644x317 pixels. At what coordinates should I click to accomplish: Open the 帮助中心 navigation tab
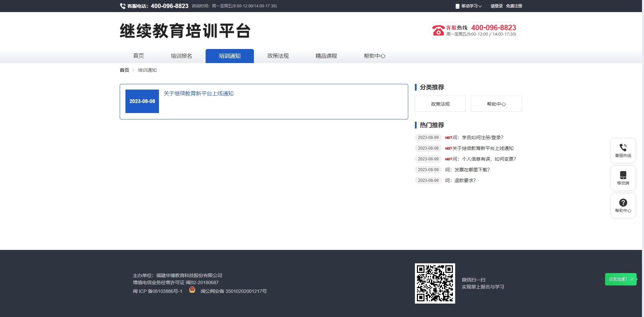375,56
